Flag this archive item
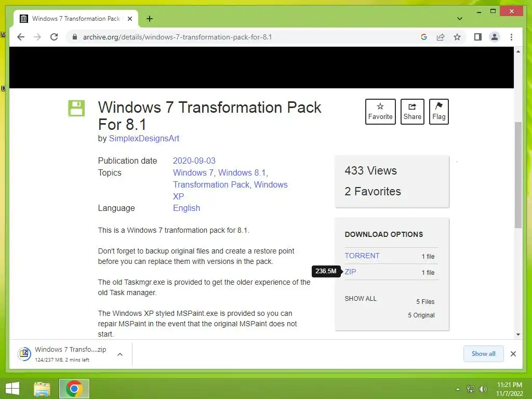This screenshot has height=399, width=532. click(438, 112)
